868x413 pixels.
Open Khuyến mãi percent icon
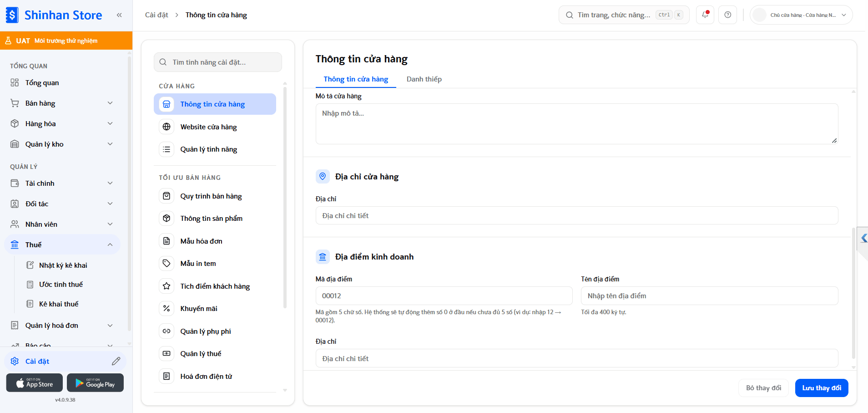(x=167, y=308)
